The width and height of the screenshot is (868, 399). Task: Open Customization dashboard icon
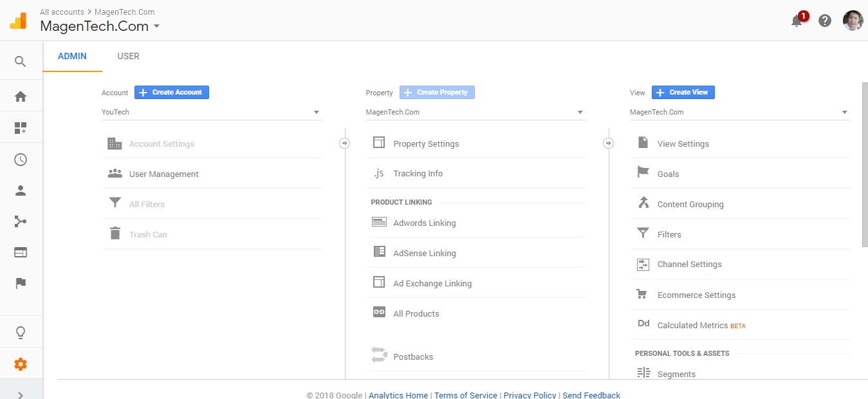[x=21, y=128]
